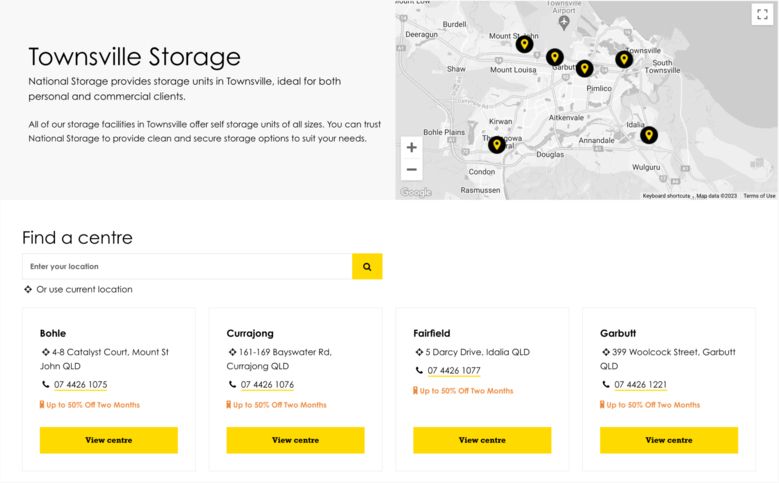Screen dimensions: 779x483
Task: Click location icon by Bohle address
Action: pyautogui.click(x=45, y=352)
